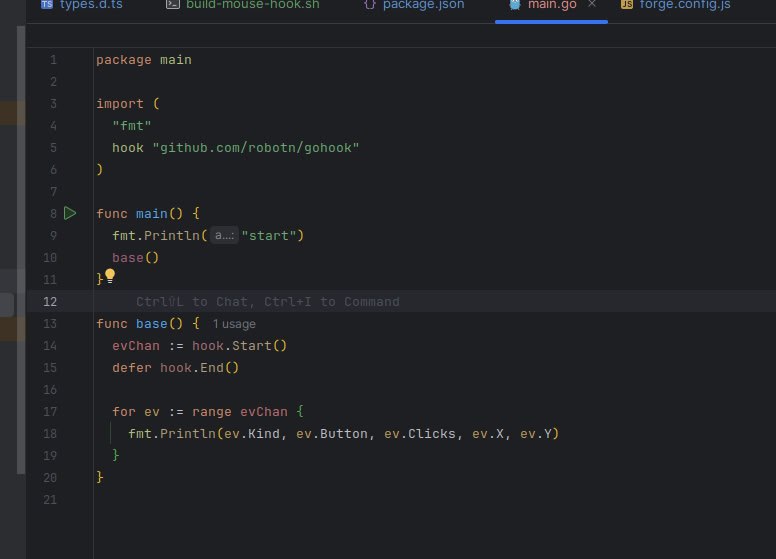The image size is (776, 559).
Task: Click the JS icon on forge.config.js tab
Action: [x=627, y=4]
